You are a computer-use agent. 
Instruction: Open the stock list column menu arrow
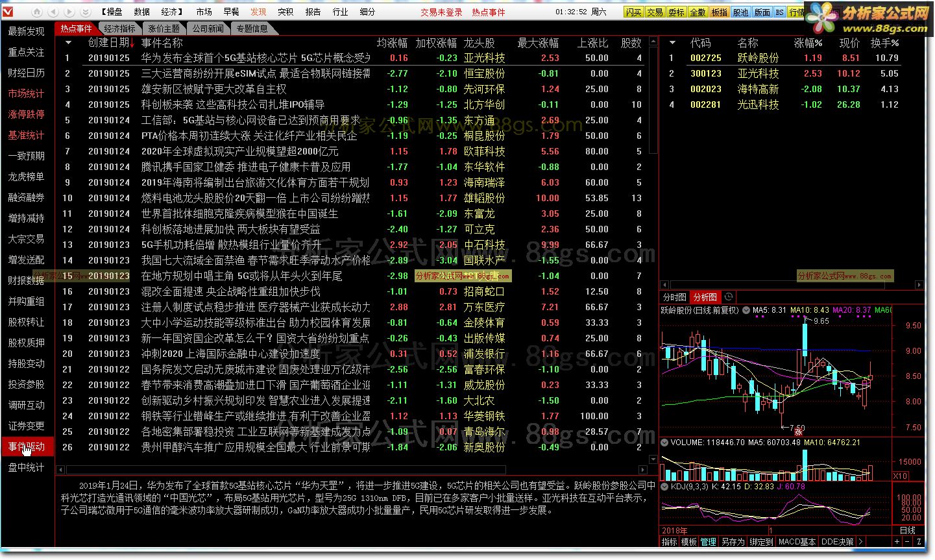pos(672,43)
